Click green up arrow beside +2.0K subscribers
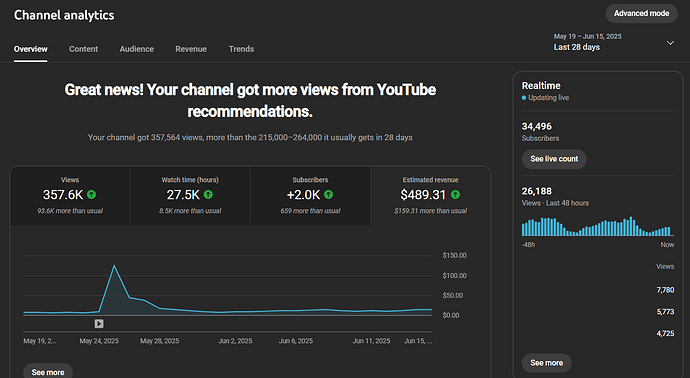 (329, 194)
